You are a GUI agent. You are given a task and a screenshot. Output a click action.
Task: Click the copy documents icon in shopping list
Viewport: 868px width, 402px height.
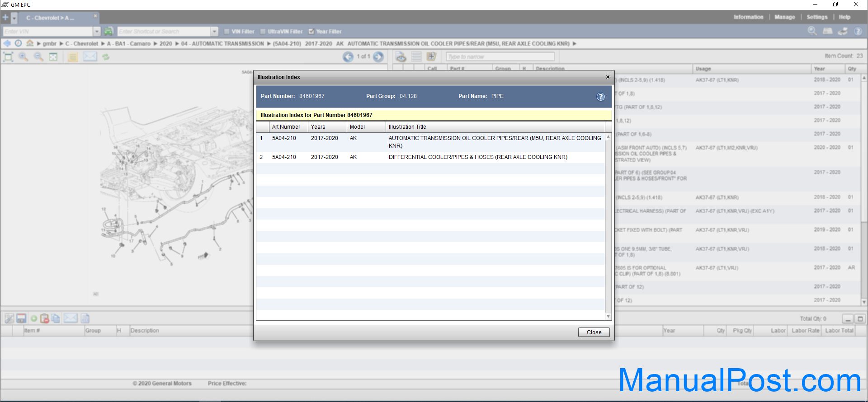(x=56, y=318)
